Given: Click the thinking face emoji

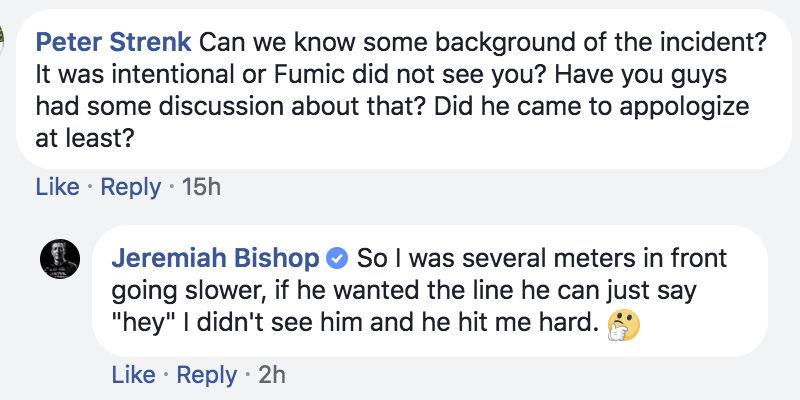Looking at the screenshot, I should (621, 321).
